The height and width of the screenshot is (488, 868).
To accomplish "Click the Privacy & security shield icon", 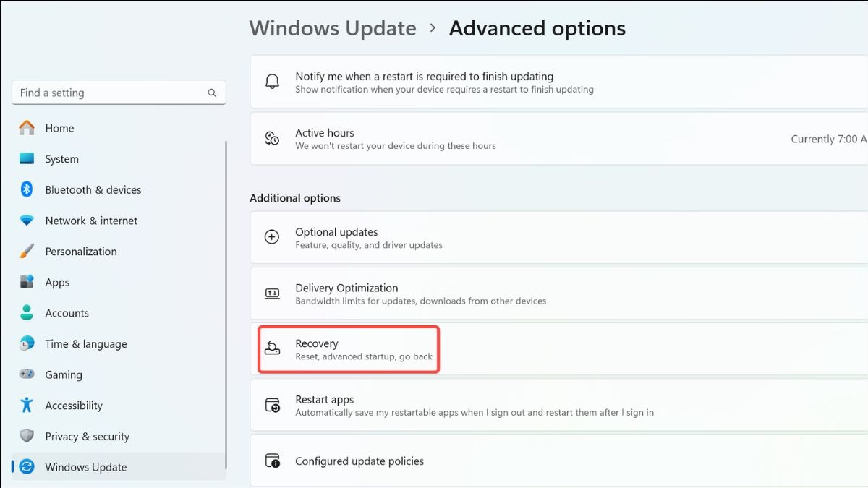I will coord(27,436).
